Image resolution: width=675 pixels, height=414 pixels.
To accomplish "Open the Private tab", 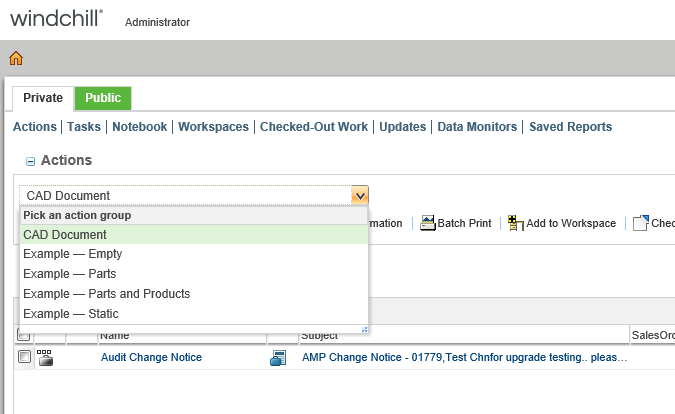I will (43, 98).
